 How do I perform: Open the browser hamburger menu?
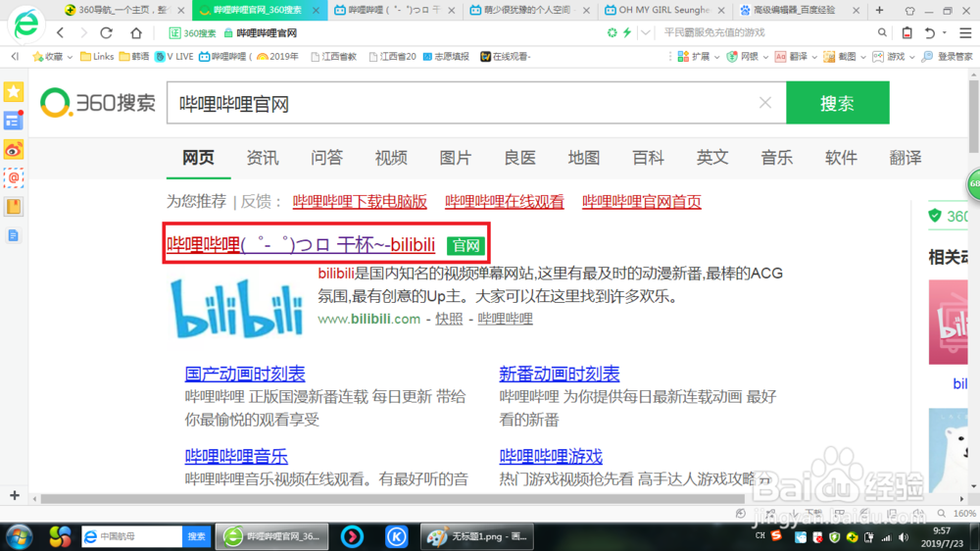coord(965,32)
